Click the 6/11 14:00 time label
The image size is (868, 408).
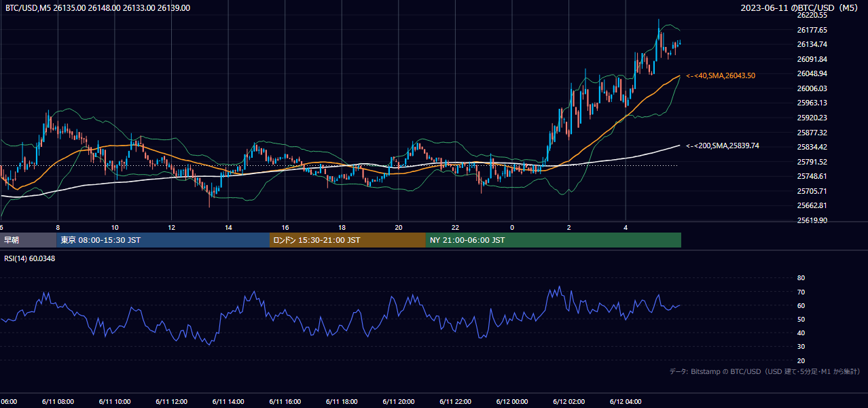pos(228,401)
